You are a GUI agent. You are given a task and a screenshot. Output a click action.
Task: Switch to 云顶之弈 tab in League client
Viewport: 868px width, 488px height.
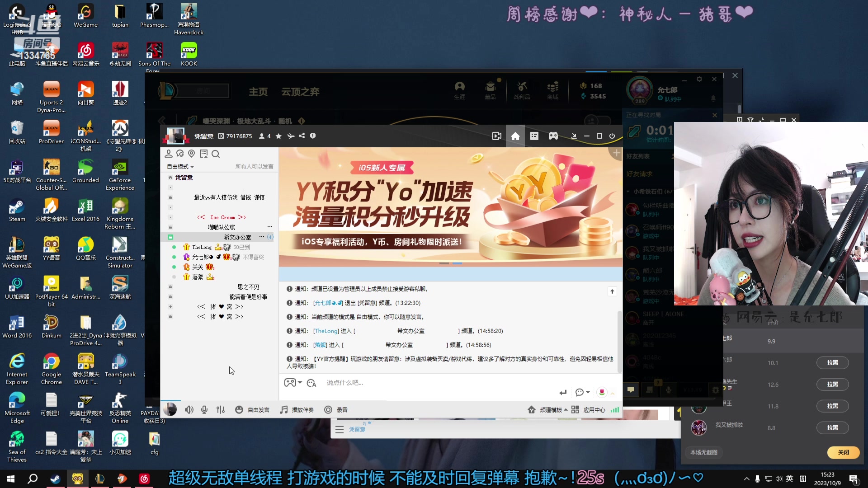(x=301, y=92)
